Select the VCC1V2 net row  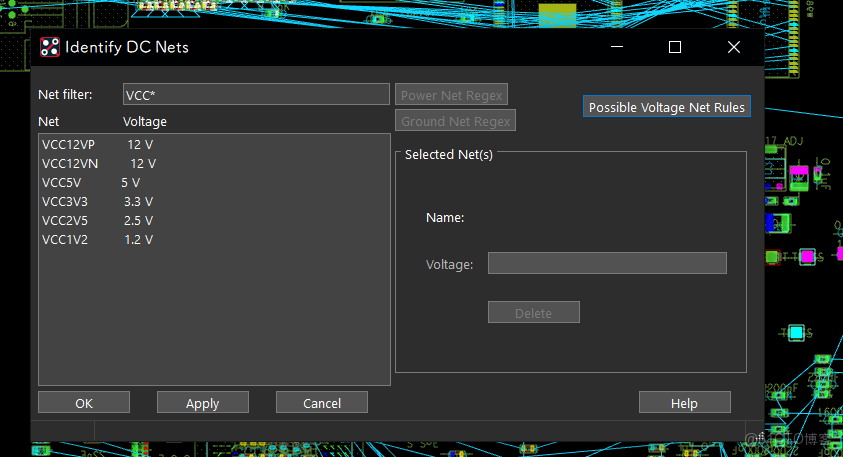(x=214, y=239)
